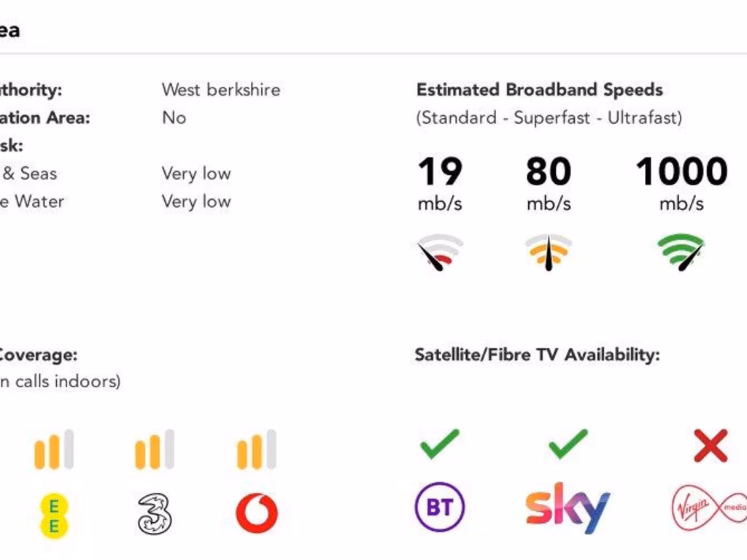The width and height of the screenshot is (747, 560).
Task: Click the Virgin Media logo
Action: pos(708,507)
